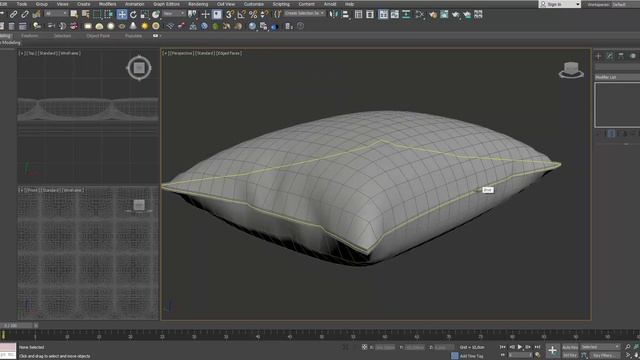Click Edit Named Selection Sets icon

pyautogui.click(x=277, y=15)
